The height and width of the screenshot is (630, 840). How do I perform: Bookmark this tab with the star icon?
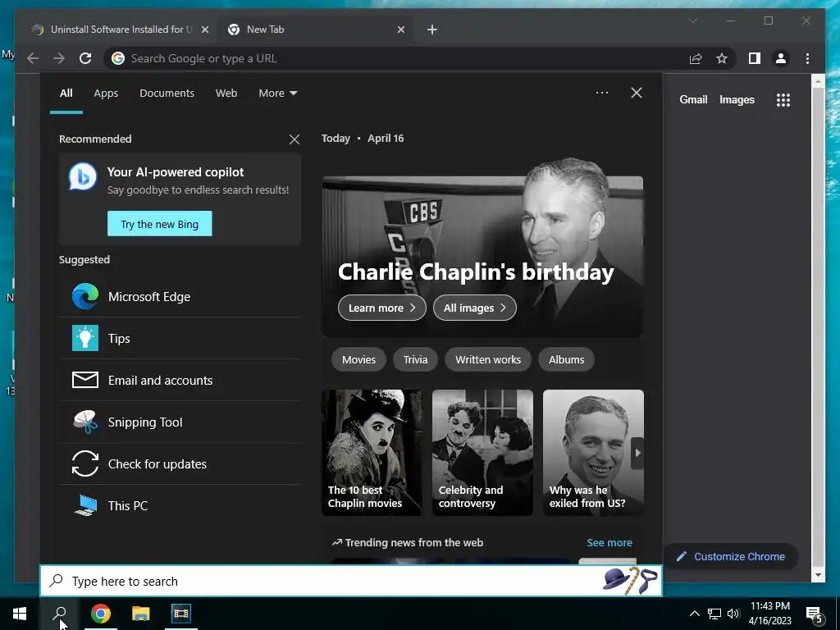[x=722, y=58]
